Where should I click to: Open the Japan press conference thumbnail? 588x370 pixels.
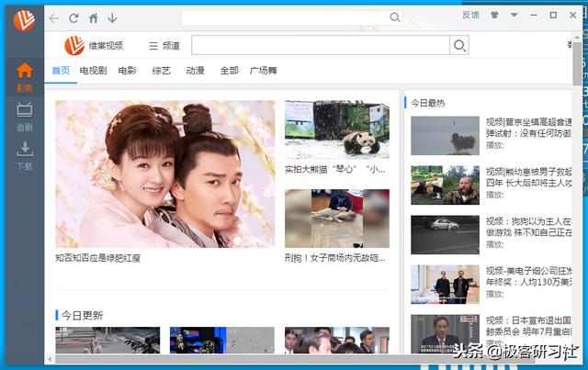coord(445,333)
